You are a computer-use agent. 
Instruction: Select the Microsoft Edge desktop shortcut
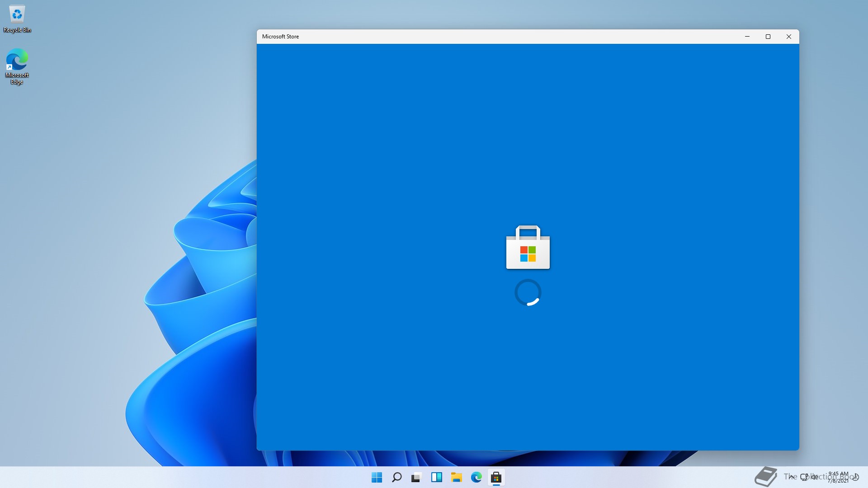[17, 66]
